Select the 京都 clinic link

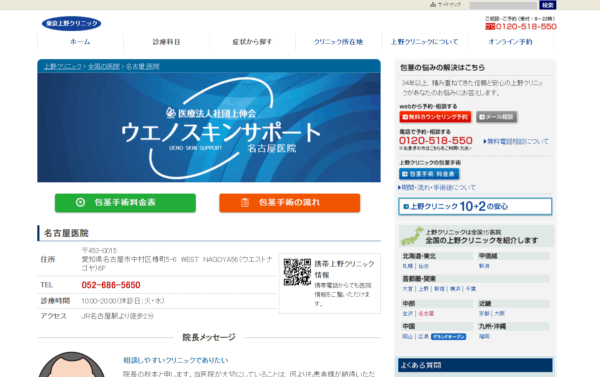484,313
